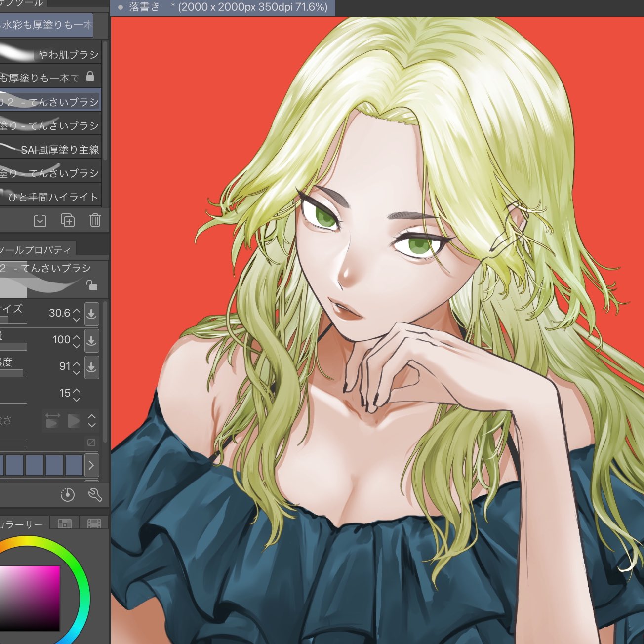Open the color slider tab icon
Viewport: 644px width, 644px height.
(65, 523)
